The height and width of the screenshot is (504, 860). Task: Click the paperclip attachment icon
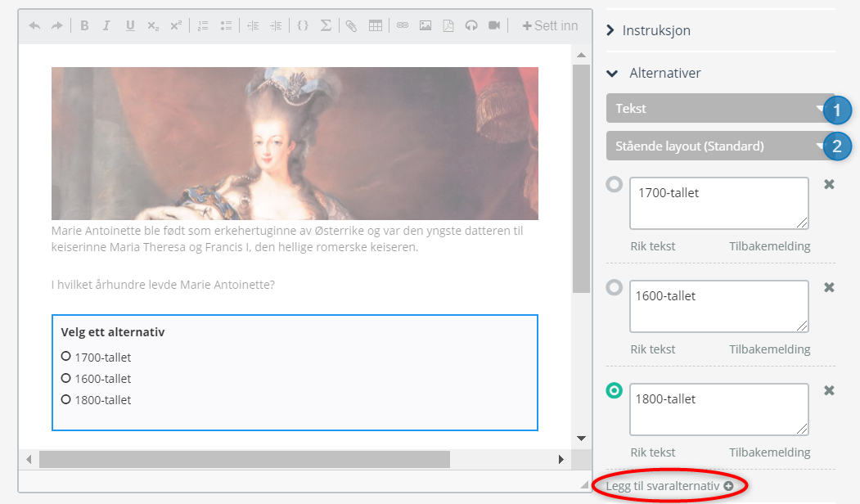tap(352, 26)
